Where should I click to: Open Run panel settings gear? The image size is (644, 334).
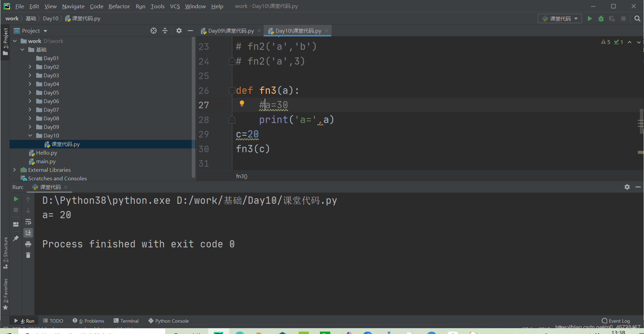627,187
